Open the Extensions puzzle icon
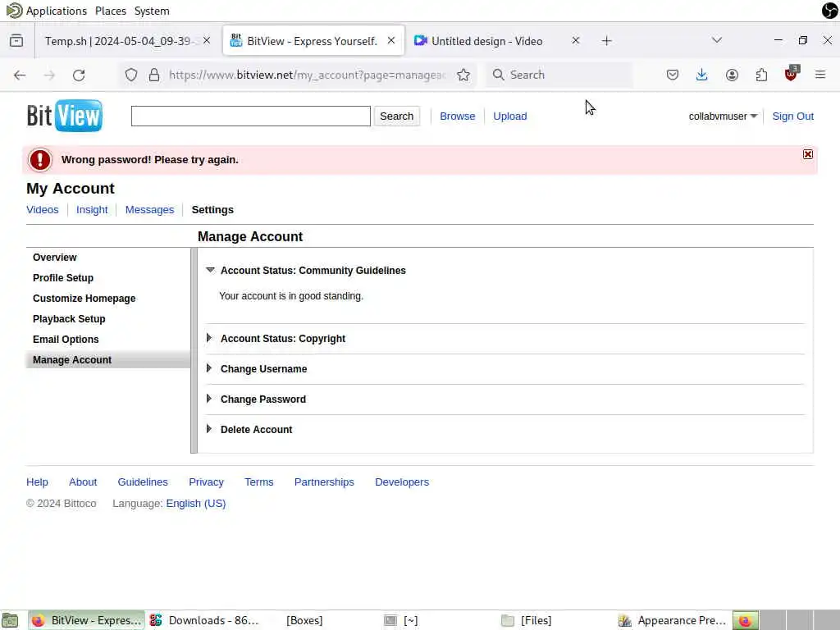The height and width of the screenshot is (630, 840). 761,75
